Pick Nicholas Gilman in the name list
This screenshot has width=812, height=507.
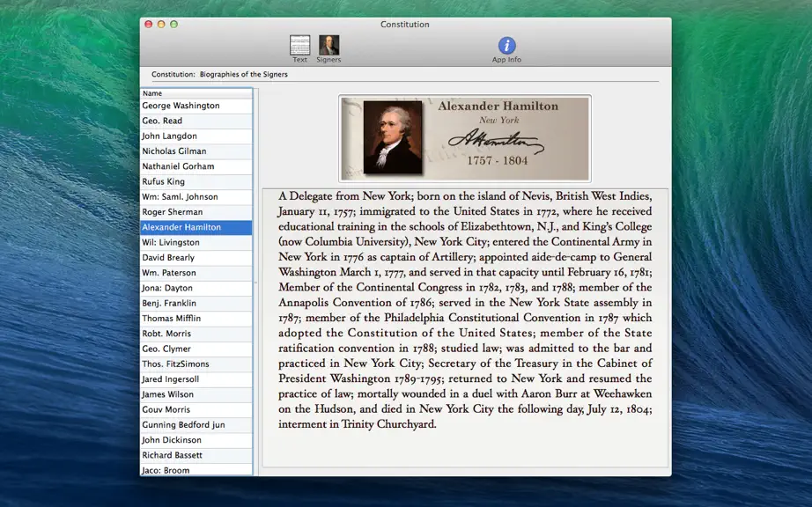(196, 151)
